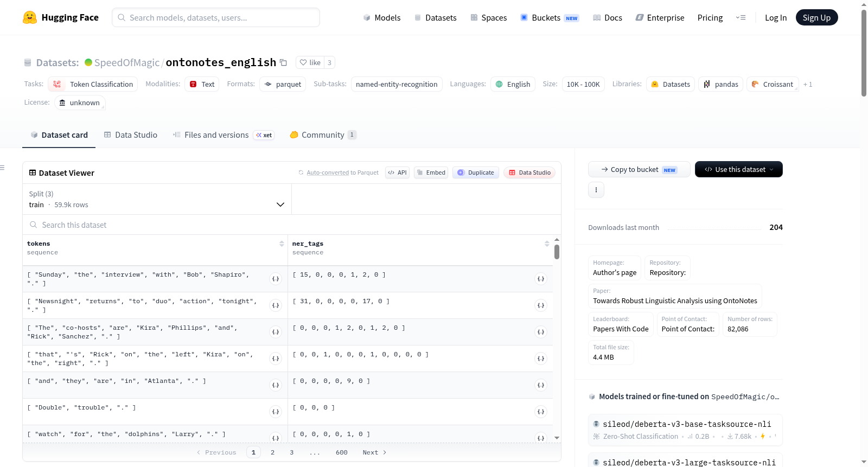The height and width of the screenshot is (467, 868).
Task: Open the three-dot more options button
Action: pos(596,190)
